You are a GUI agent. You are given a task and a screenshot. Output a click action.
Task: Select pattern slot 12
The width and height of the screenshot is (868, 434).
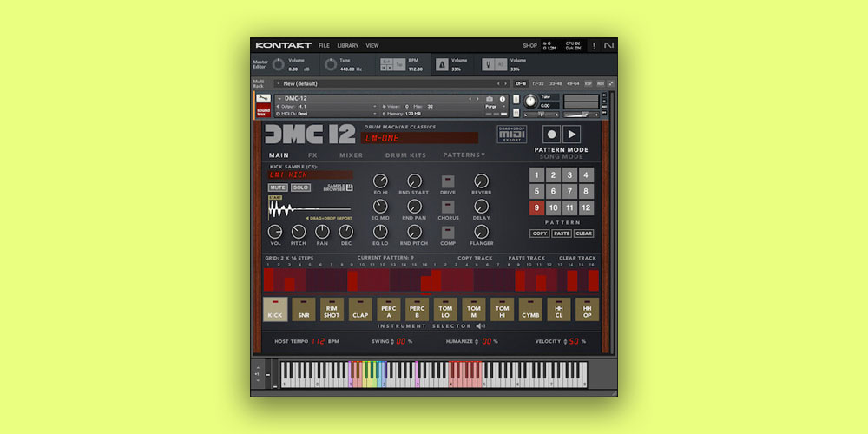point(587,207)
